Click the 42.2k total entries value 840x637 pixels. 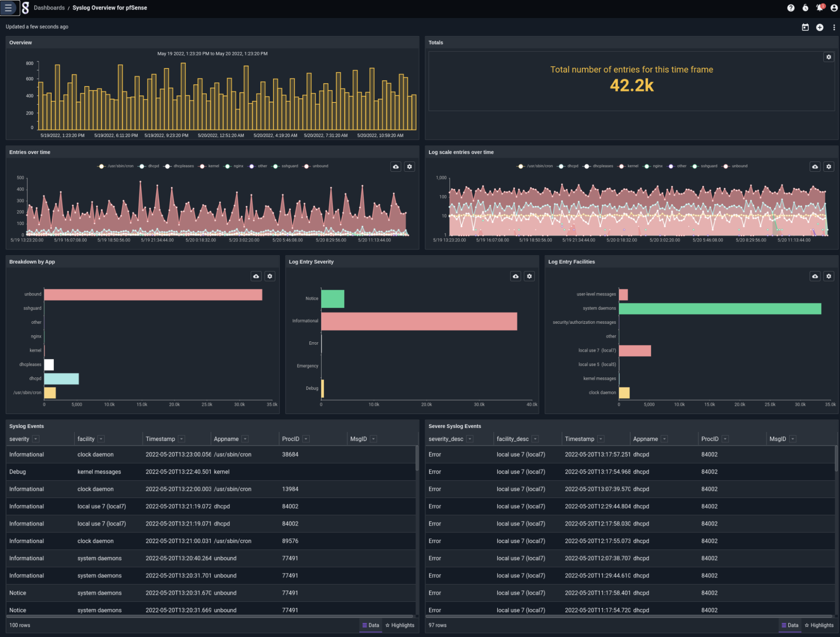632,86
